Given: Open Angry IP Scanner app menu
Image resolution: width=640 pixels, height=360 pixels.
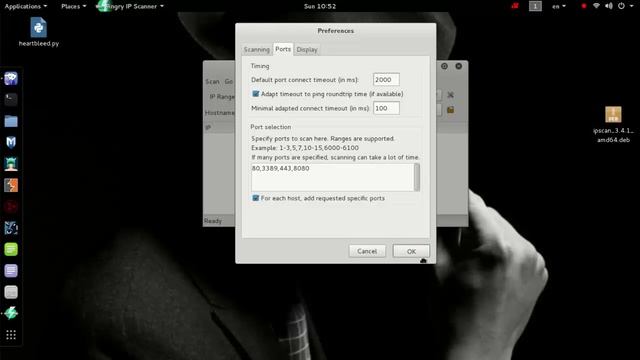Looking at the screenshot, I should (130, 6).
